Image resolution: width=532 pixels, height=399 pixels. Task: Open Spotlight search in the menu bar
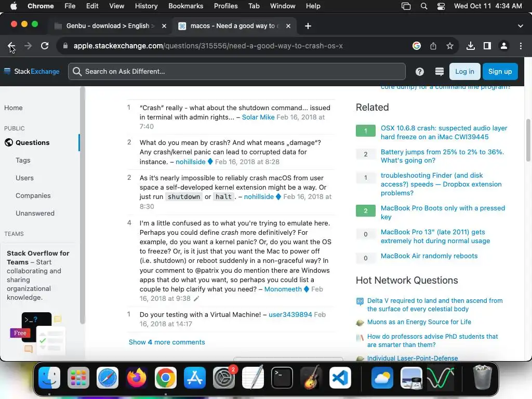coord(424,6)
